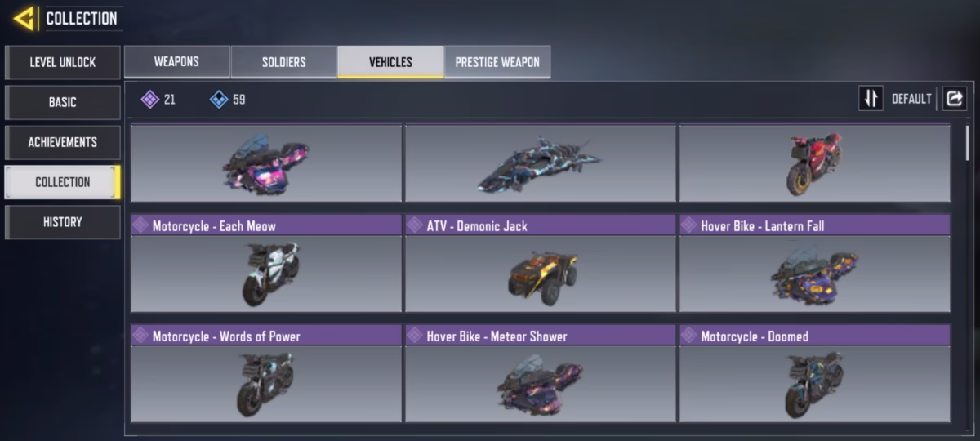Select the Vehicles tab
The width and height of the screenshot is (980, 441).
(390, 62)
